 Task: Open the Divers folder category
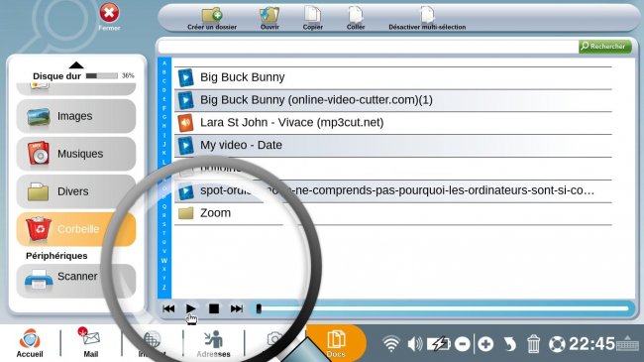pyautogui.click(x=76, y=191)
